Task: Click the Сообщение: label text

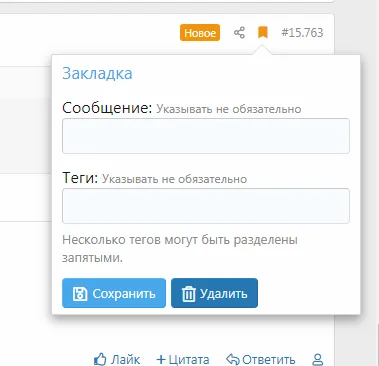Action: click(x=107, y=108)
